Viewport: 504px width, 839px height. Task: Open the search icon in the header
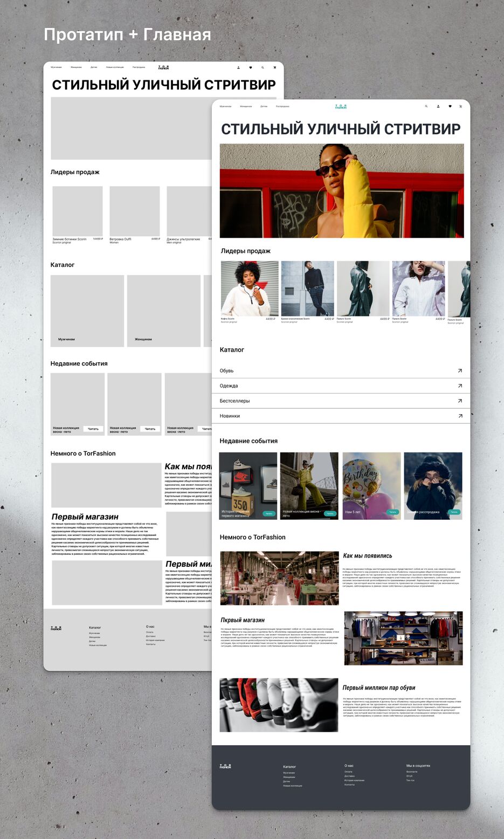[426, 106]
